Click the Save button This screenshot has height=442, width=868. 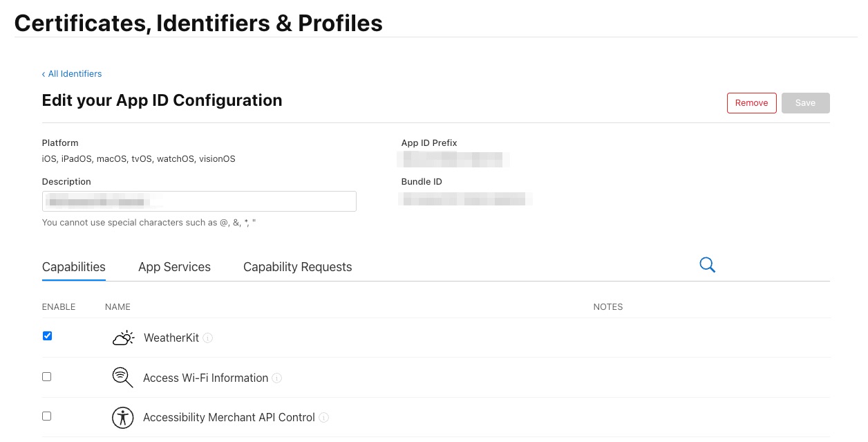tap(805, 102)
